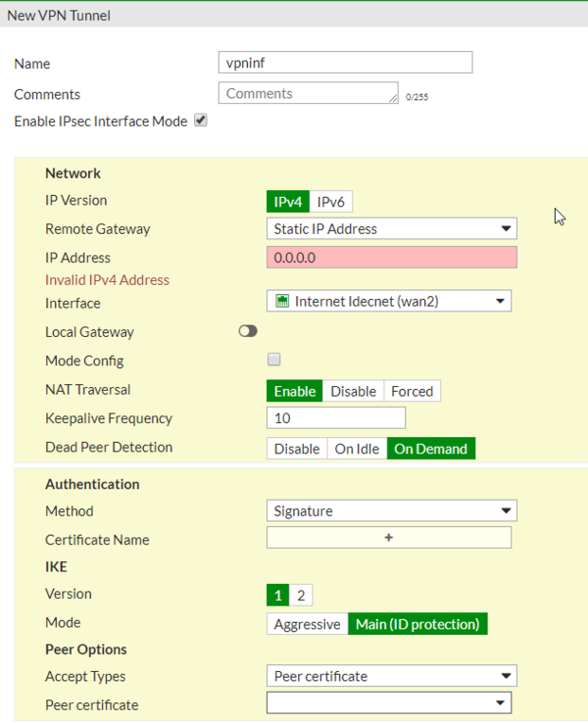The image size is (588, 723).
Task: Switch IKE mode to Aggressive
Action: [x=307, y=624]
